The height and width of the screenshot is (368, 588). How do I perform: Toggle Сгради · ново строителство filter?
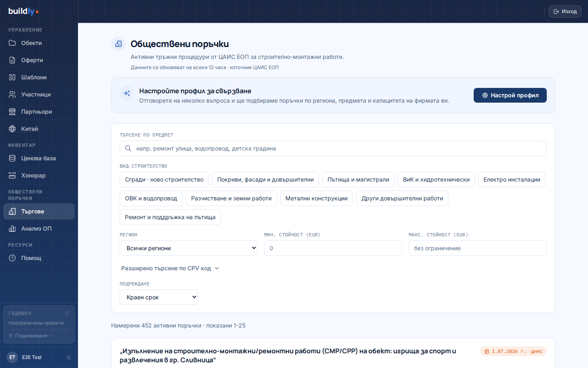tap(164, 180)
